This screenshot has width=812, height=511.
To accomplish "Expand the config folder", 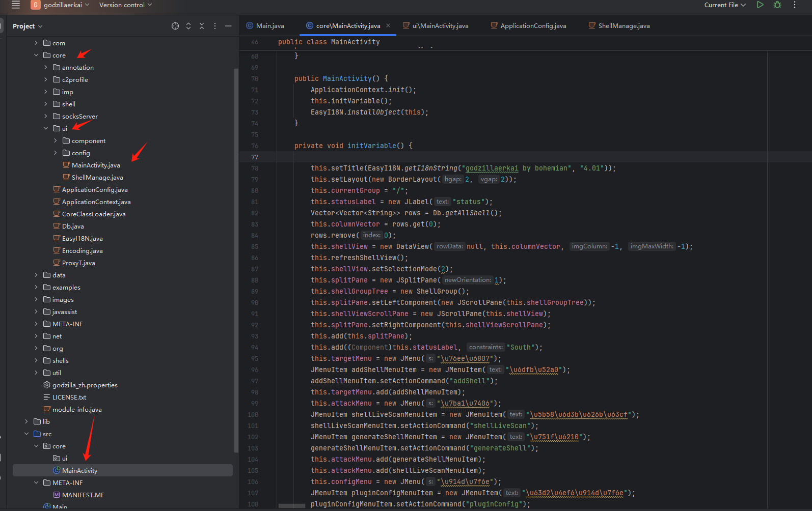I will click(56, 153).
